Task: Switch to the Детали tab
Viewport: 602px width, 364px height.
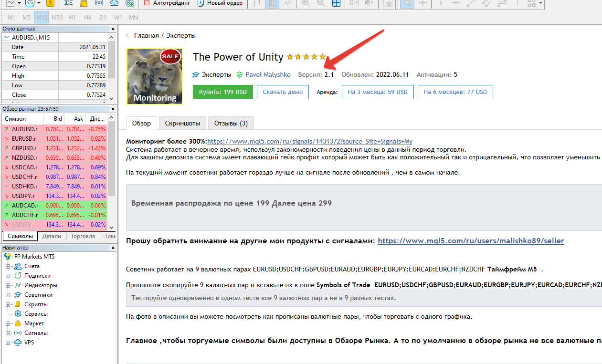Action: (52, 236)
